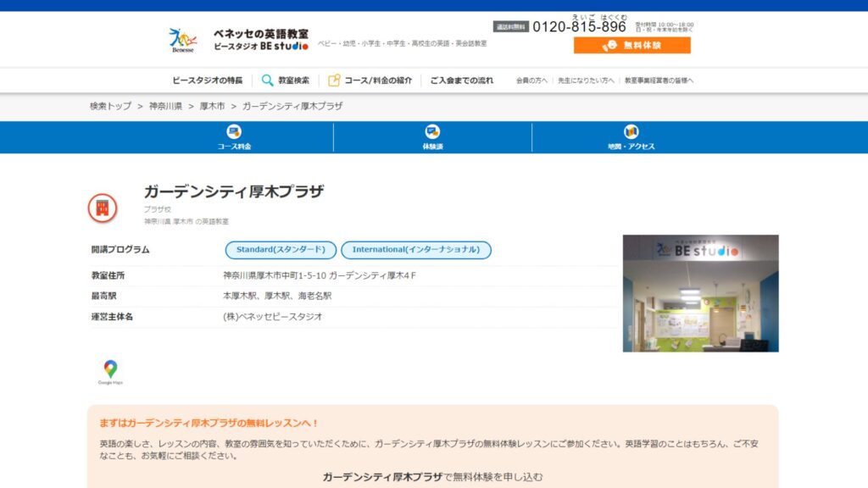Follow the 会員の方へ link
The height and width of the screenshot is (488, 868).
point(531,80)
